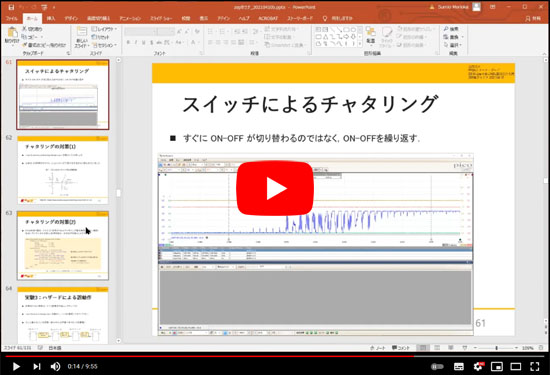Toggle strikethrough formatting
The width and height of the screenshot is (550, 375).
(159, 42)
